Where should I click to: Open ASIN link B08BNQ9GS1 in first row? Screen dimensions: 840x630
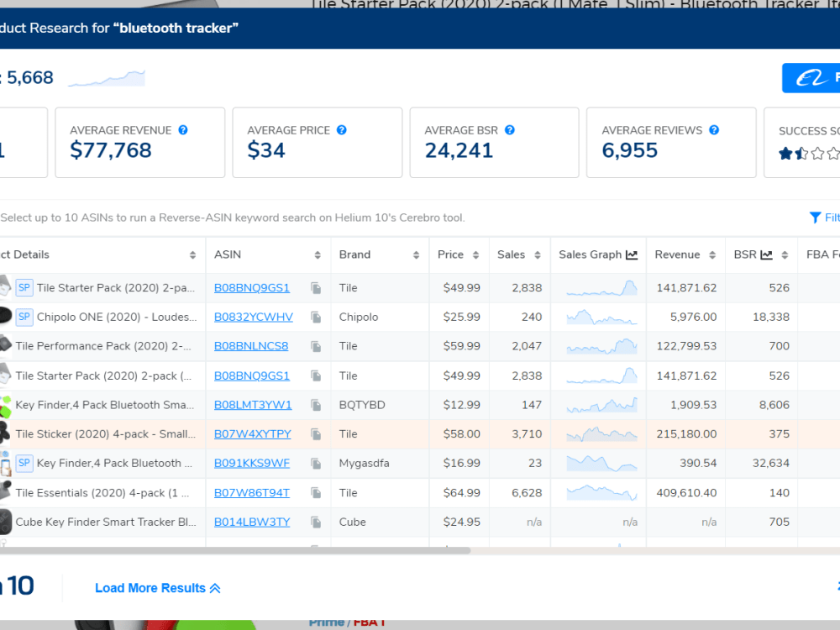pos(252,288)
